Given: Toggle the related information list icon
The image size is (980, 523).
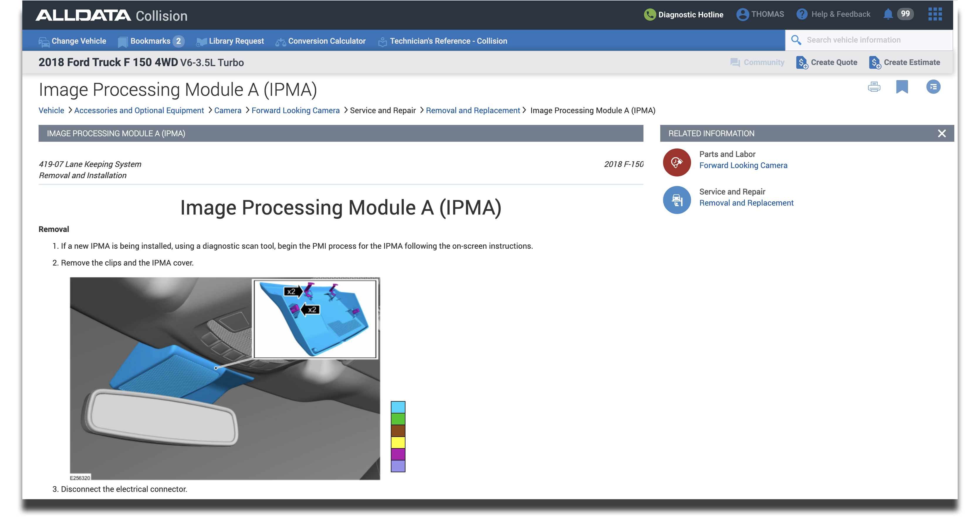Looking at the screenshot, I should [933, 87].
